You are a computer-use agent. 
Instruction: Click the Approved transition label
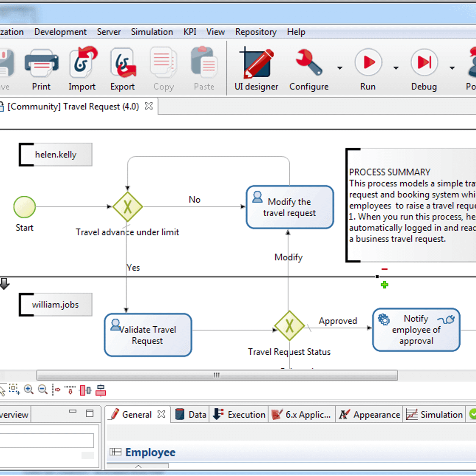(338, 321)
